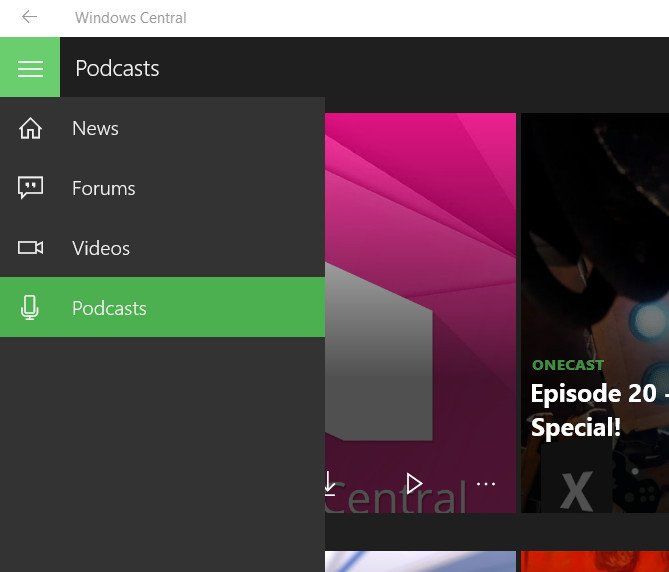The image size is (669, 572).
Task: Select Podcasts in the navigation menu
Action: pyautogui.click(x=162, y=307)
